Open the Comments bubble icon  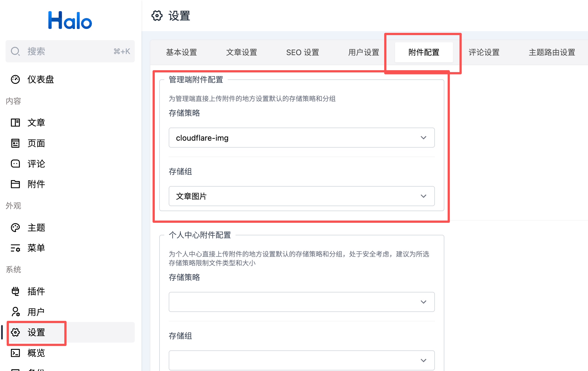pos(15,164)
